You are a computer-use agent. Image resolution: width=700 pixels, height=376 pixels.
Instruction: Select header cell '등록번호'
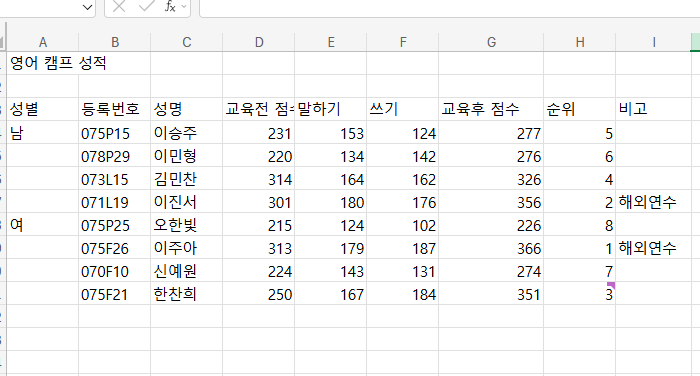(115, 109)
